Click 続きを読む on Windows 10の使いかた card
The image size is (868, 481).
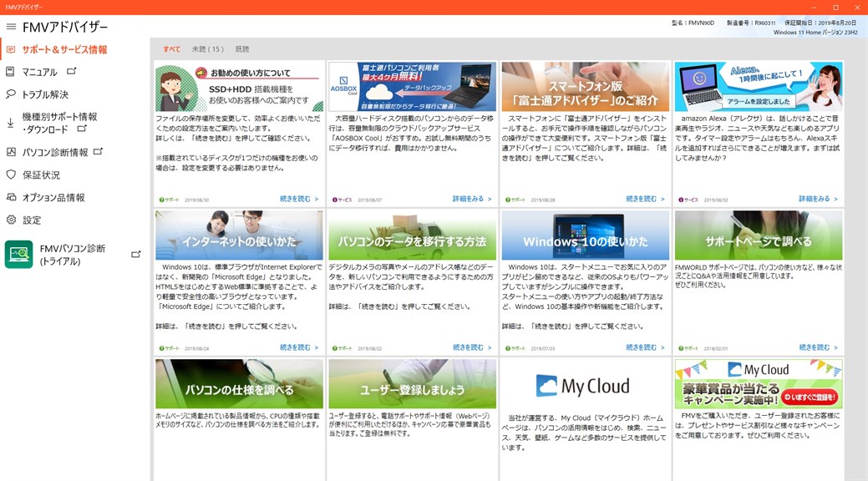[x=645, y=347]
